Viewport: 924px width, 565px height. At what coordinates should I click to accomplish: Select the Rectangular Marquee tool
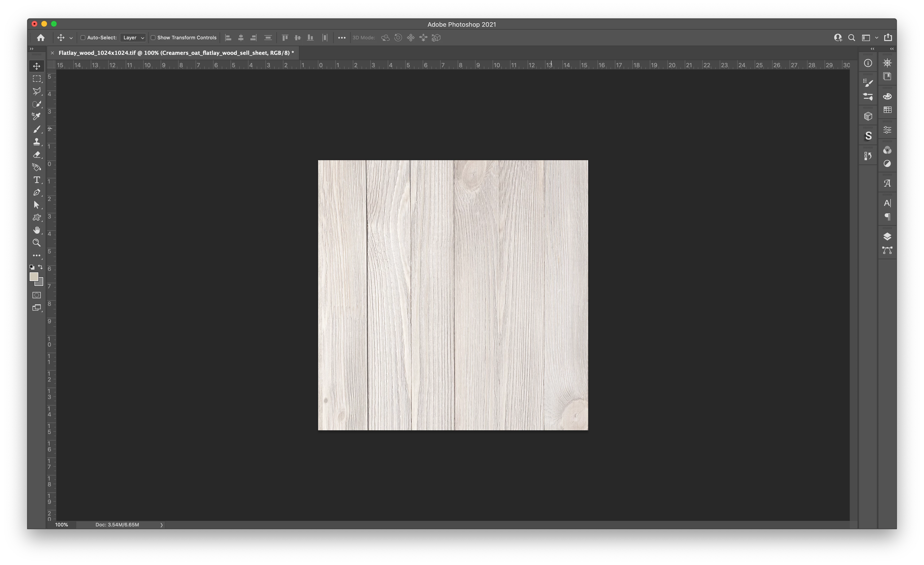(36, 79)
